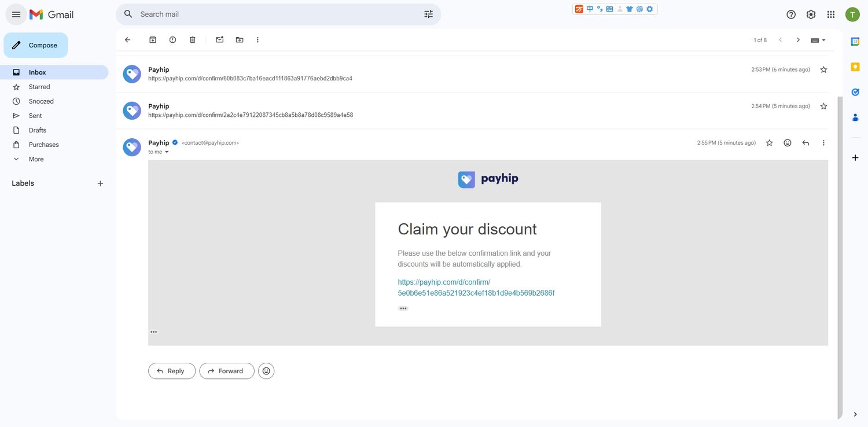The image size is (868, 427).
Task: Click the Payhip avatar of the 2:55 PM message
Action: (132, 148)
